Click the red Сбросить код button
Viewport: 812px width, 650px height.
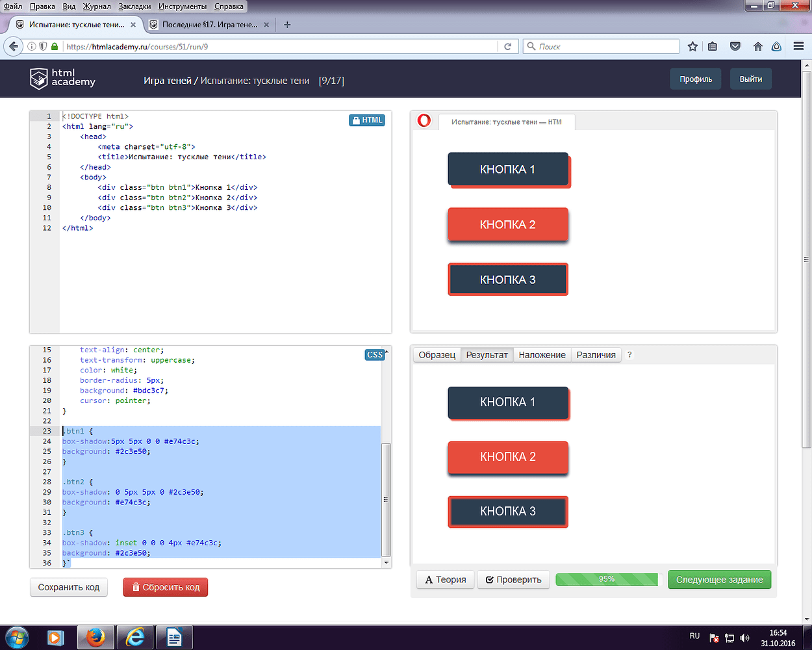pos(166,587)
